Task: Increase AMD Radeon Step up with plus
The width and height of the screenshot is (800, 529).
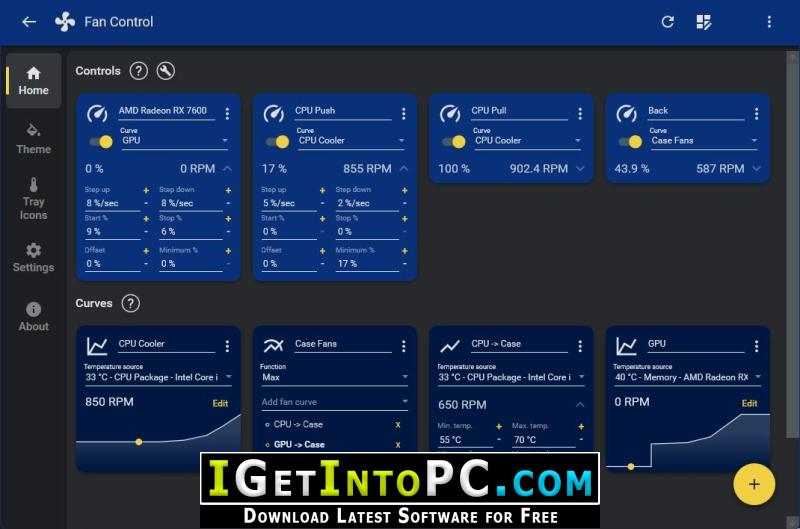Action: (146, 190)
